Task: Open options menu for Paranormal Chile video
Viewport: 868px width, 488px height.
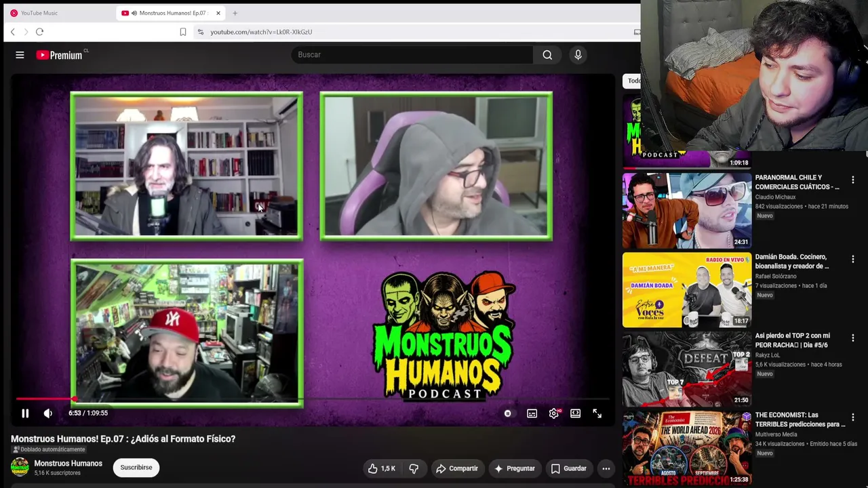Action: (x=853, y=180)
